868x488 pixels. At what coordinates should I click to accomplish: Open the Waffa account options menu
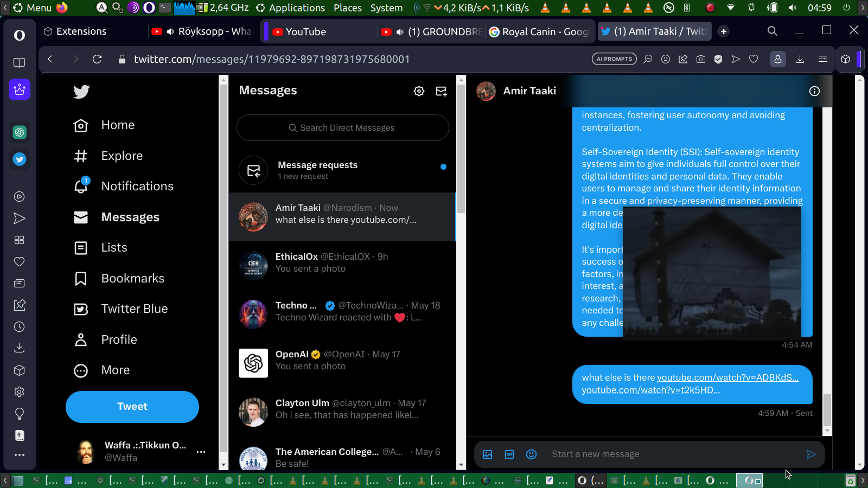(x=201, y=452)
